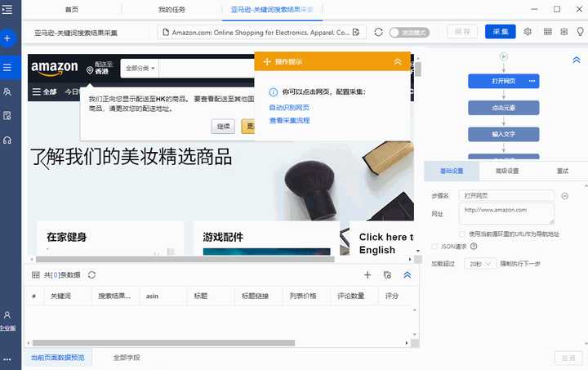Toggle the switch next to refresh icon
This screenshot has width=588, height=370.
point(409,33)
